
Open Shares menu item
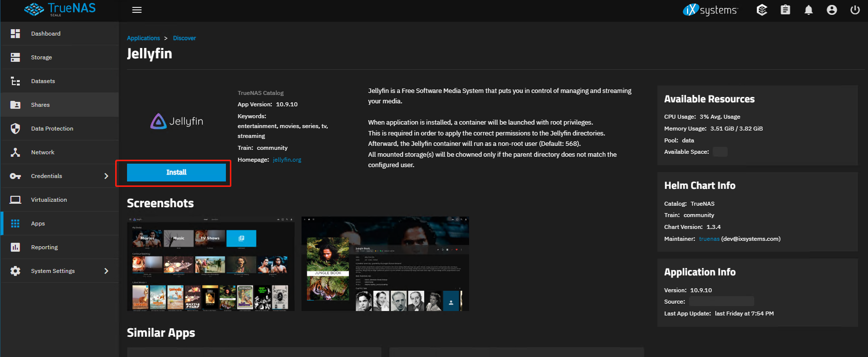click(x=60, y=105)
